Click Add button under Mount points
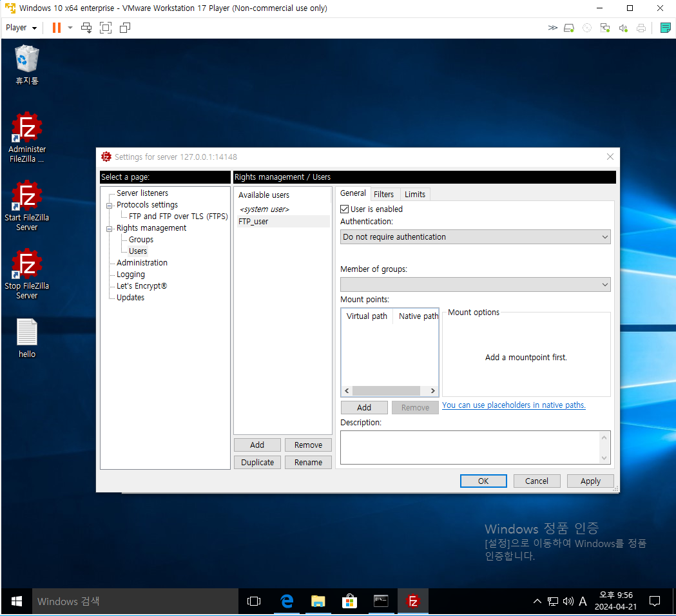Viewport: 676px width, 616px height. pyautogui.click(x=364, y=408)
